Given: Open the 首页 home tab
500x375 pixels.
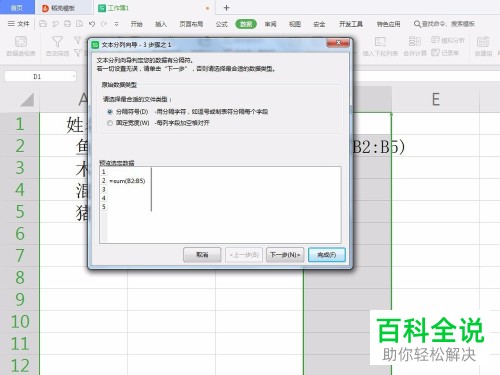Looking at the screenshot, I should click(x=17, y=7).
